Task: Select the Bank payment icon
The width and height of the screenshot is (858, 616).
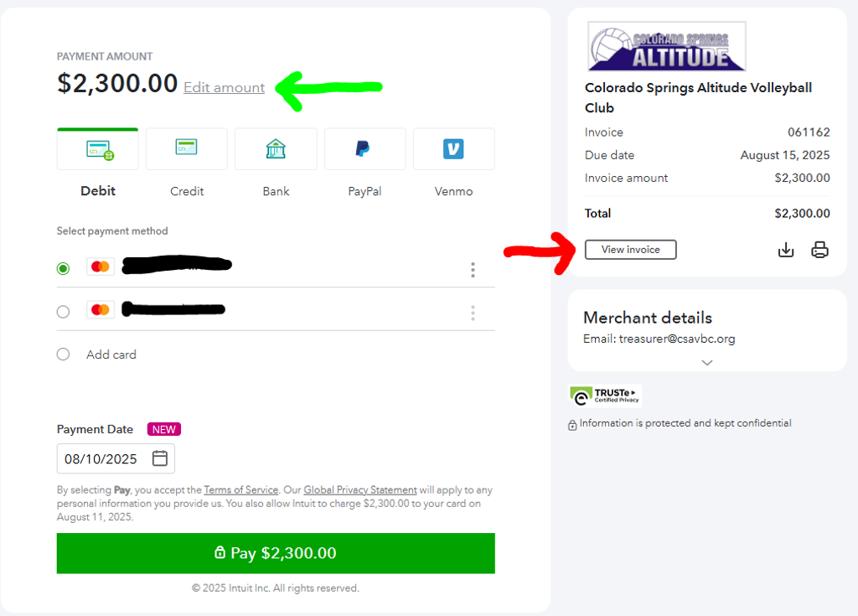Action: [276, 149]
